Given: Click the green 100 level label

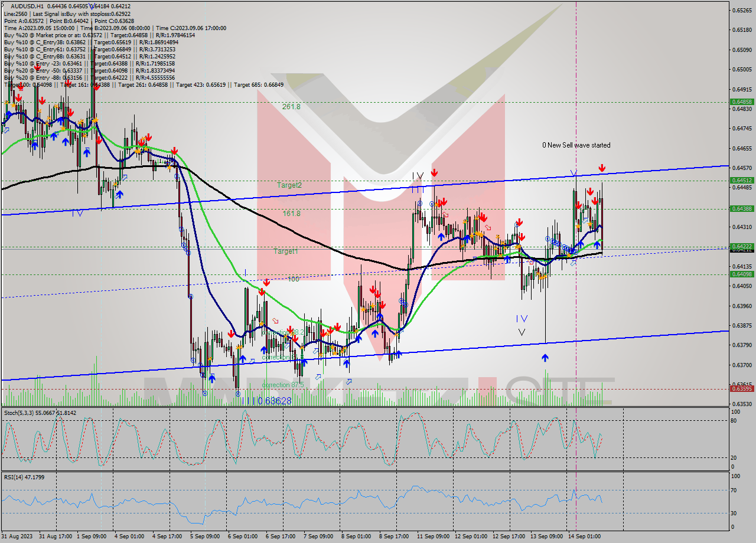Looking at the screenshot, I should [294, 279].
